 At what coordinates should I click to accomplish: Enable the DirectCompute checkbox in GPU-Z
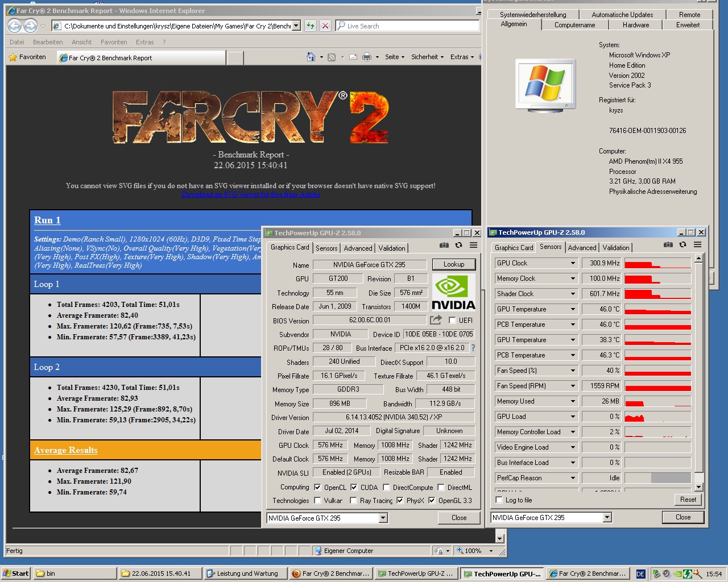(386, 487)
